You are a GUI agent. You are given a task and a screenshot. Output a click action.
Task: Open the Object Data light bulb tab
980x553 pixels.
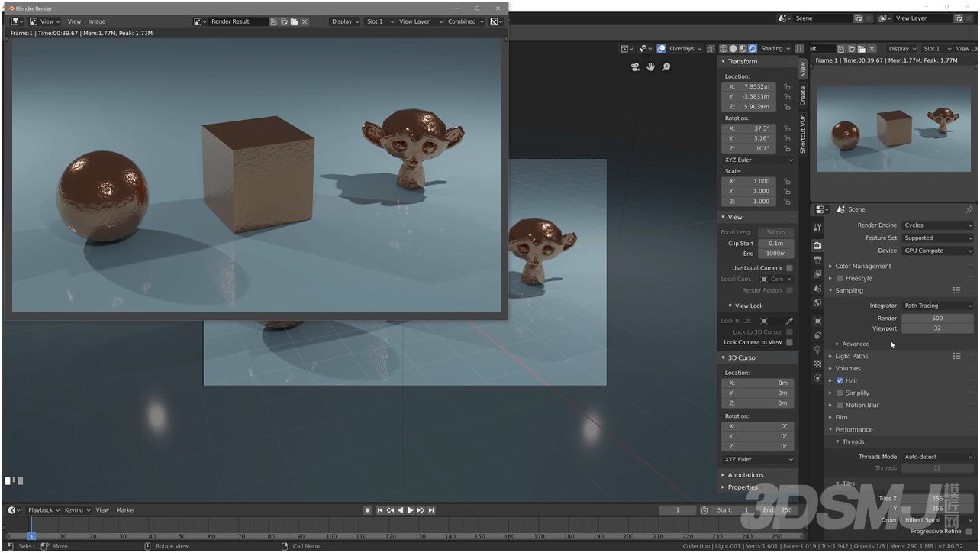tap(817, 350)
